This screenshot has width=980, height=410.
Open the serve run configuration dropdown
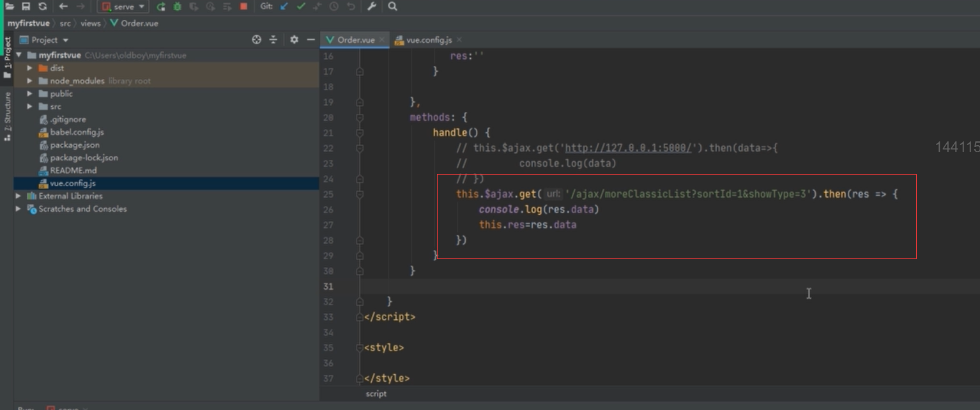click(123, 6)
